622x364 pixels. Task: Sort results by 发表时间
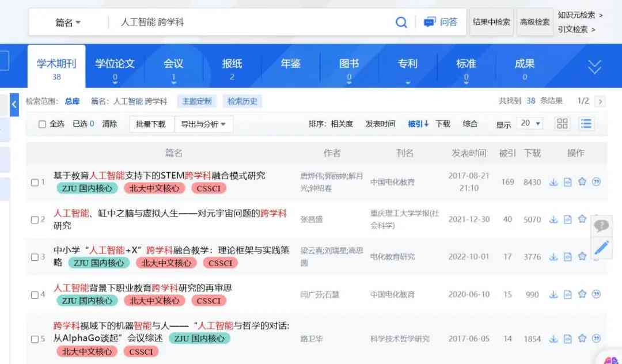[x=380, y=124]
